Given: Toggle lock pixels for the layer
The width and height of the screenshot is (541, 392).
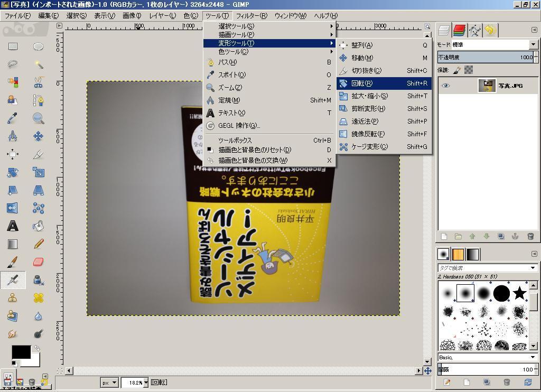Looking at the screenshot, I should (x=457, y=70).
